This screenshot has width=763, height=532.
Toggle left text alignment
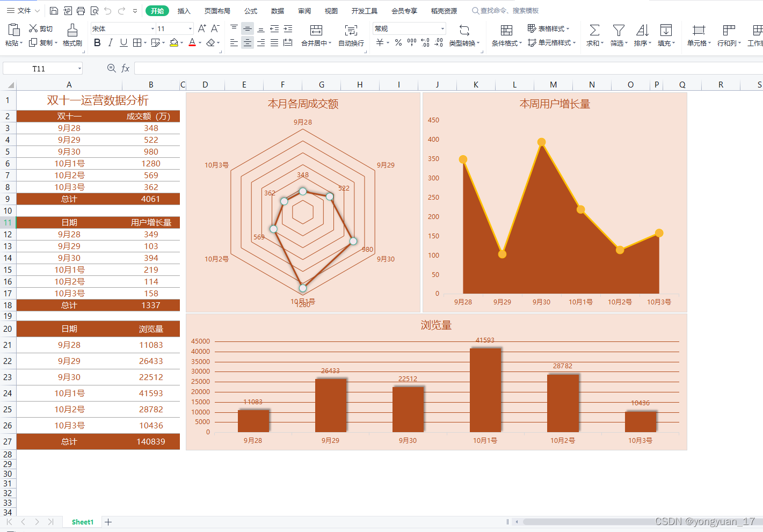234,42
